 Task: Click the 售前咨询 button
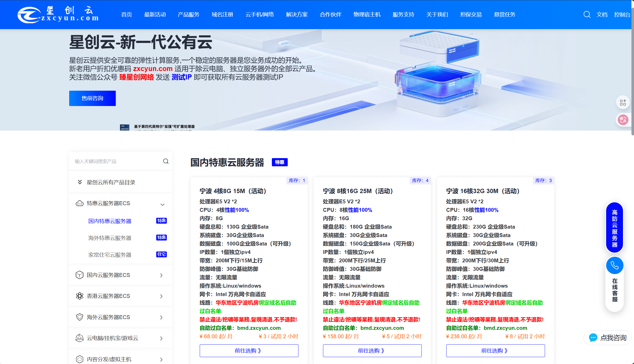[92, 98]
